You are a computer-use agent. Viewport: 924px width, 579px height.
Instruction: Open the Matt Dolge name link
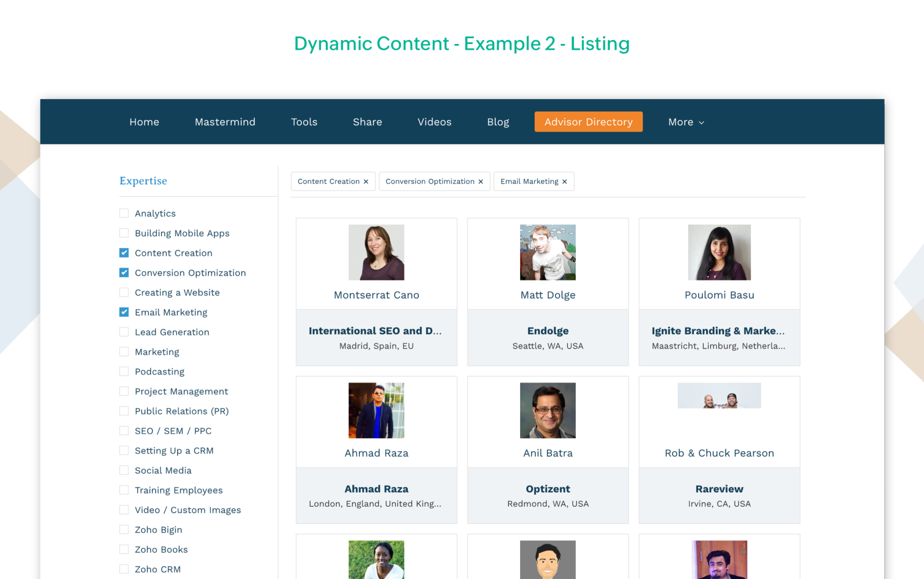click(x=548, y=295)
